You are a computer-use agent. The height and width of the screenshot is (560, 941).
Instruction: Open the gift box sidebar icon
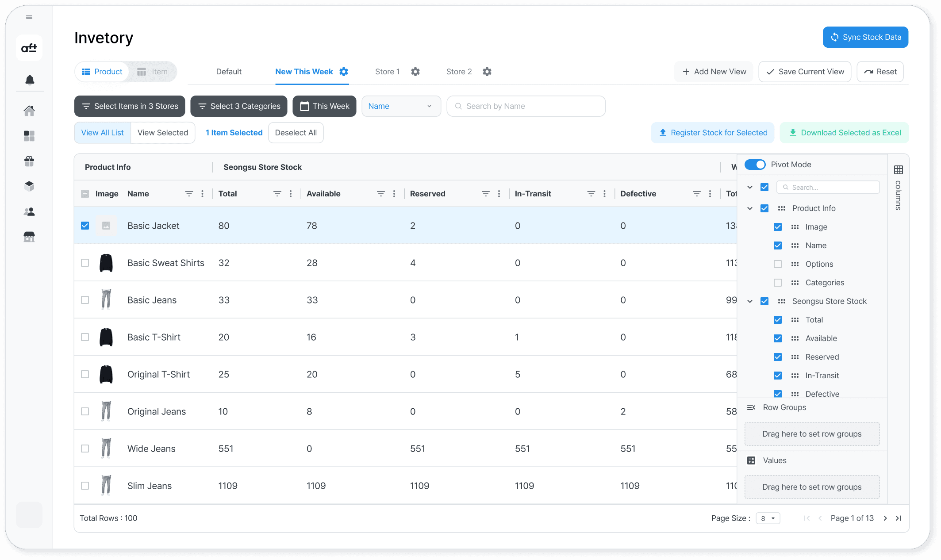point(29,161)
